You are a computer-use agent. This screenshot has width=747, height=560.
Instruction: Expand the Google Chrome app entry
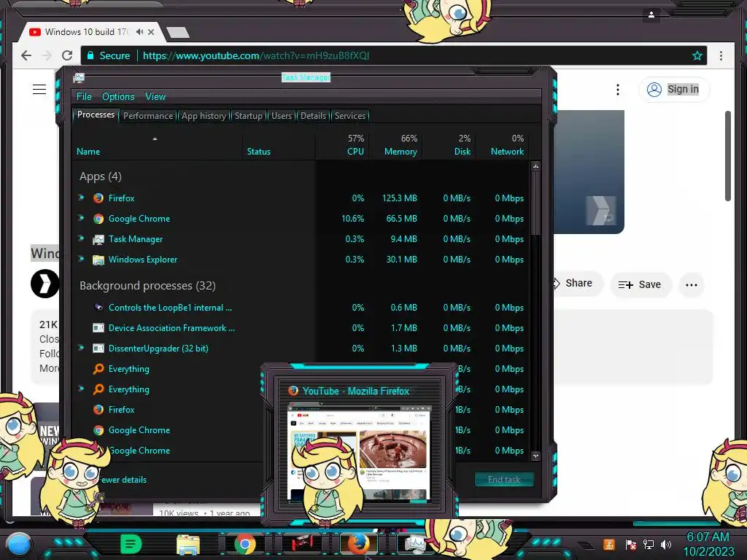[82, 218]
